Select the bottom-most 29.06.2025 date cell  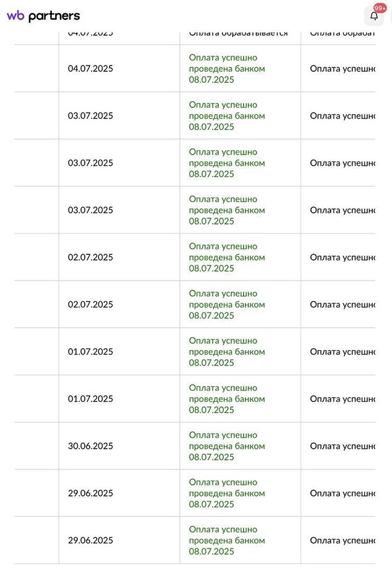[x=90, y=541]
